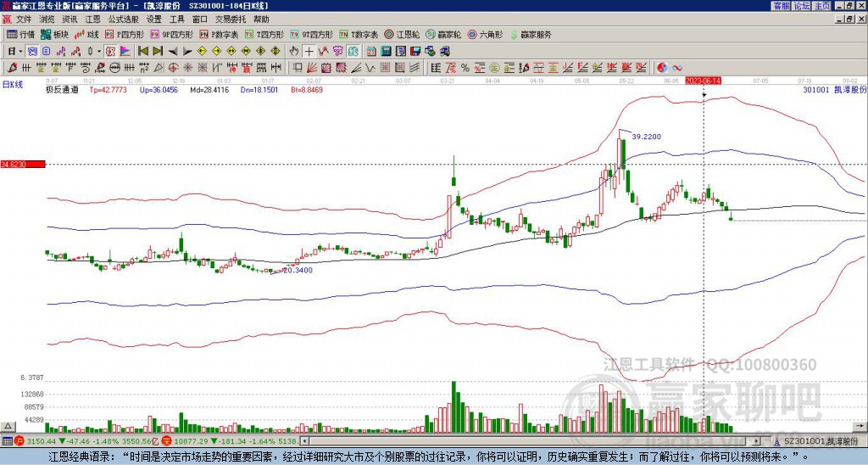The image size is (868, 465).
Task: Launch the 江恩轮 Gann wheel
Action: 402,34
